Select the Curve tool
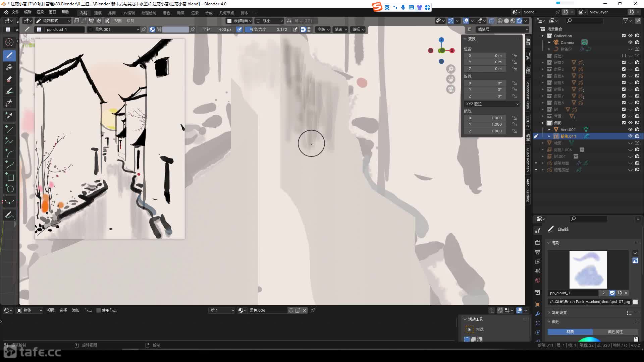The width and height of the screenshot is (644, 362). [x=9, y=165]
